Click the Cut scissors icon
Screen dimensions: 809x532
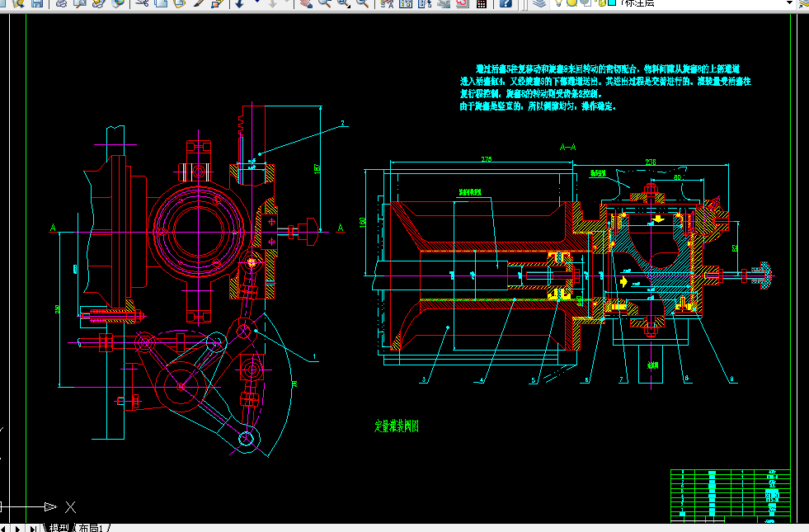coord(142,3)
